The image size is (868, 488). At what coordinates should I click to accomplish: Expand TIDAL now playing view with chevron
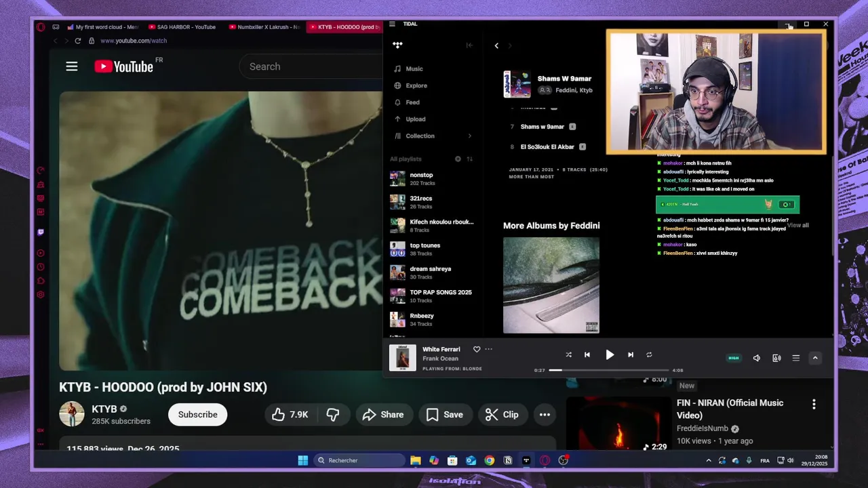[x=815, y=358]
